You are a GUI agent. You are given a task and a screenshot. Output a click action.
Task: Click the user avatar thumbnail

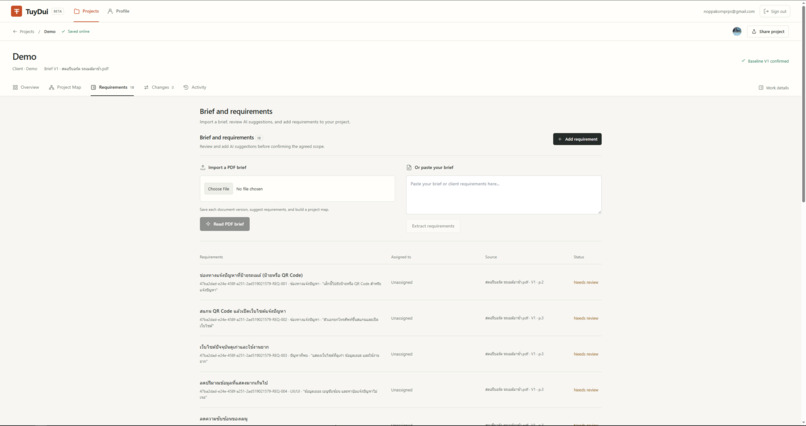737,31
